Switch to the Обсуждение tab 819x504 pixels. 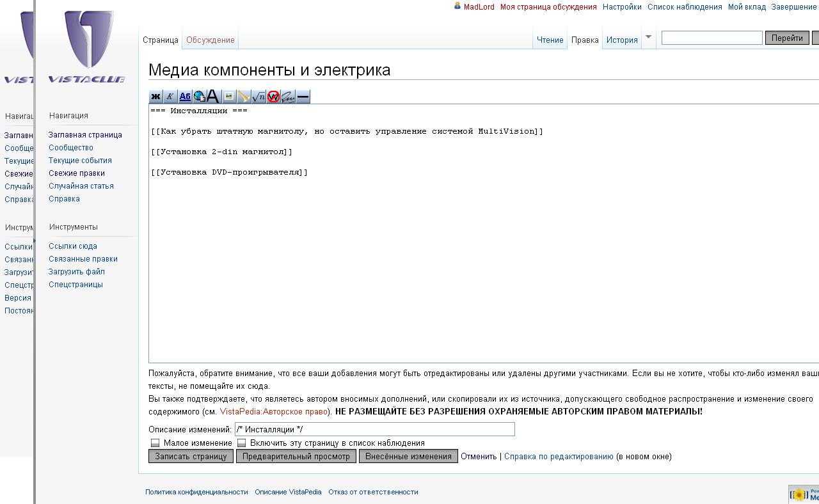(x=211, y=40)
